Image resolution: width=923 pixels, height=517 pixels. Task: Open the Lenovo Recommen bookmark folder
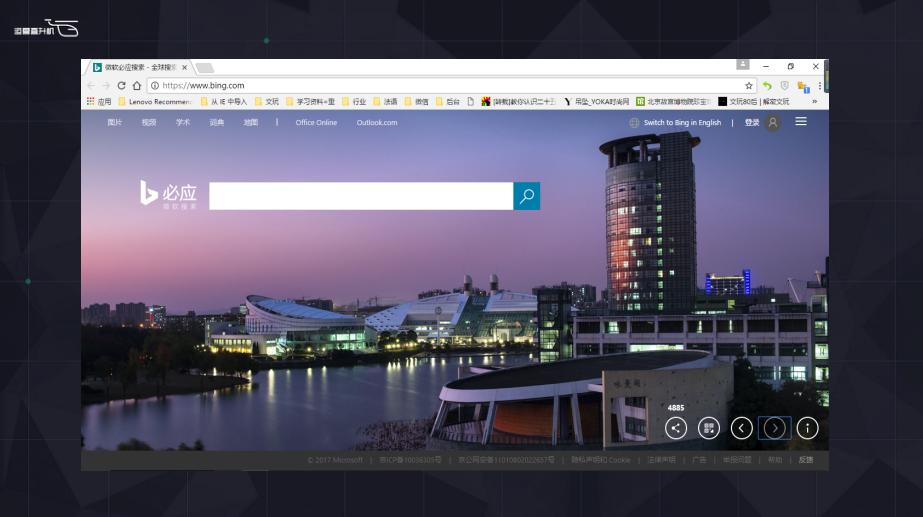pyautogui.click(x=155, y=101)
